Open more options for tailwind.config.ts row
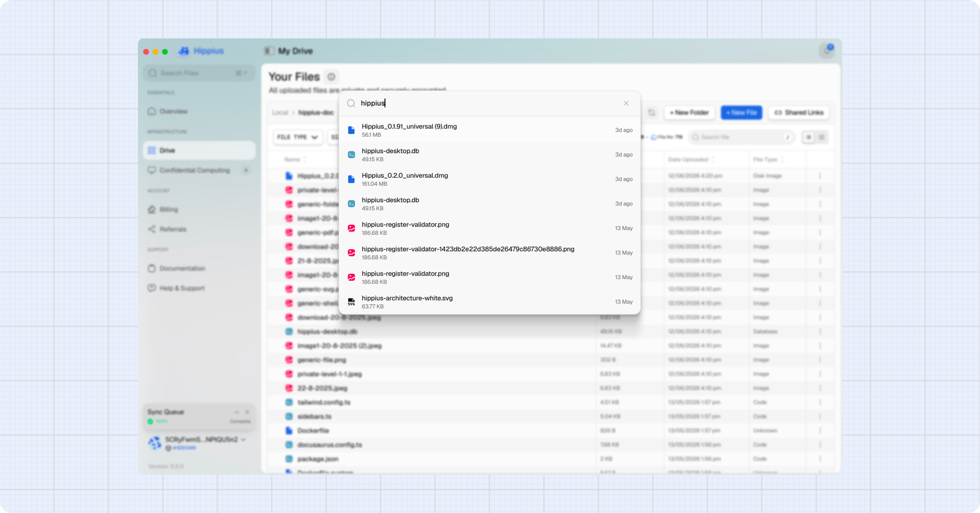This screenshot has width=980, height=513. pos(820,402)
